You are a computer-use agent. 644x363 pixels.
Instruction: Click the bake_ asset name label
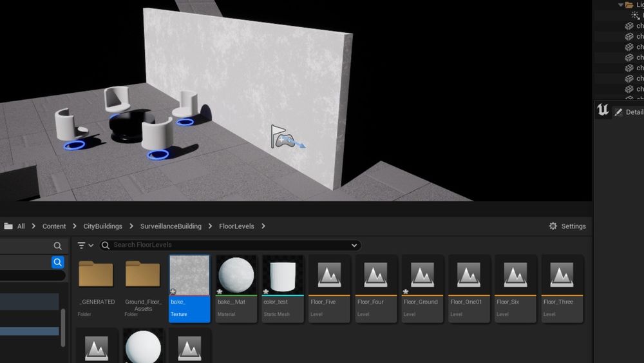178,302
